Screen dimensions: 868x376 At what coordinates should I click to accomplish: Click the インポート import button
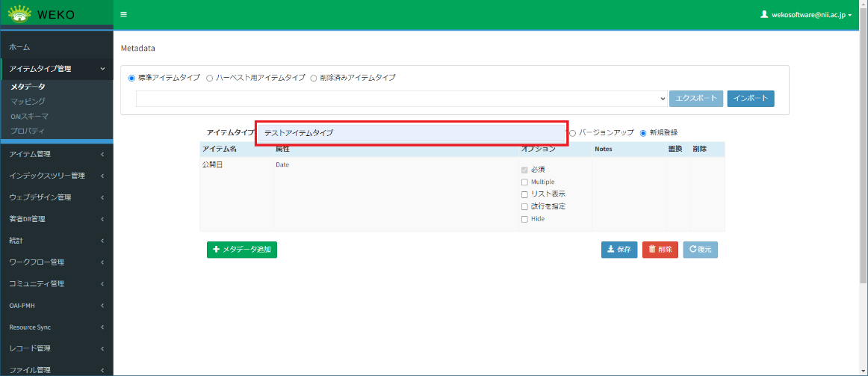(750, 99)
